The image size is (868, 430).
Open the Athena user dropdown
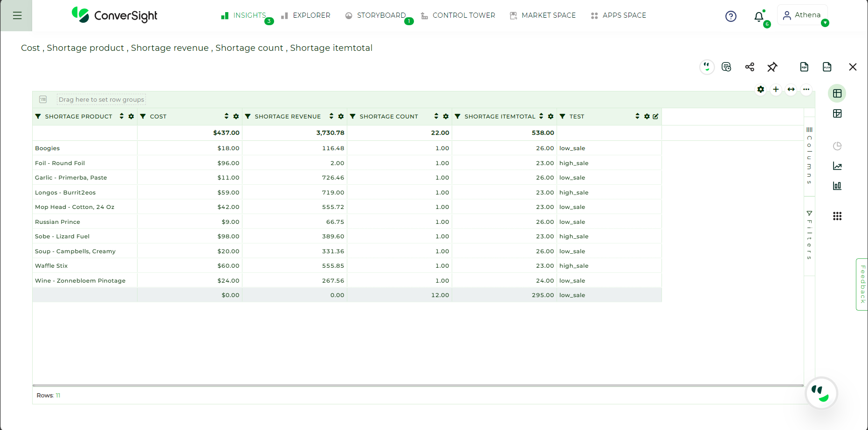coord(825,23)
